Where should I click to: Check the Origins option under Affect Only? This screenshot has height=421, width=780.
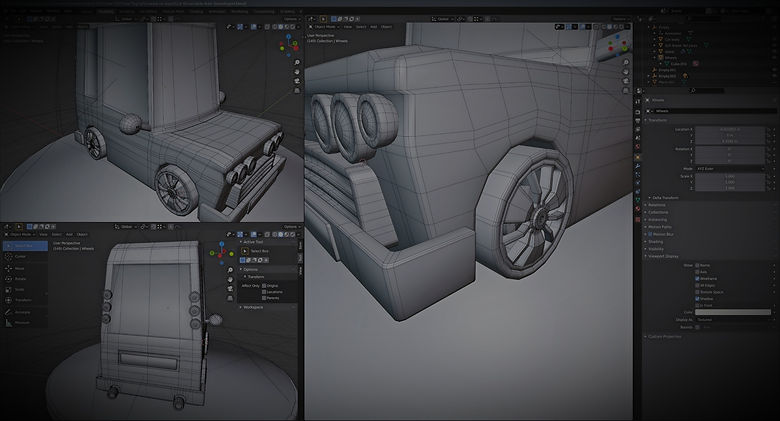tap(265, 286)
